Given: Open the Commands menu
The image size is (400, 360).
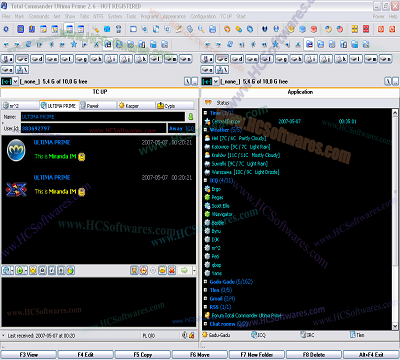Looking at the screenshot, I should tap(39, 16).
